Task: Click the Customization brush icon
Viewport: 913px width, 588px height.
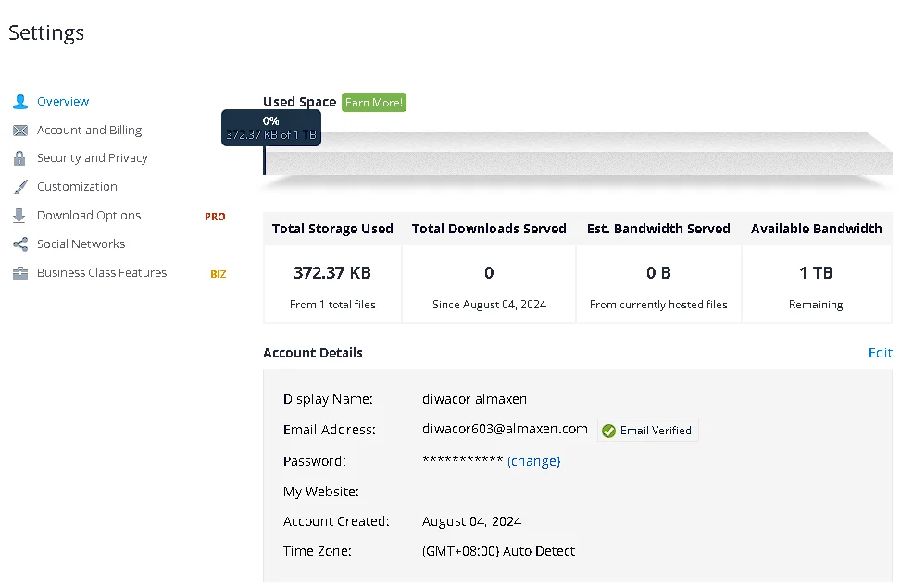Action: [20, 187]
